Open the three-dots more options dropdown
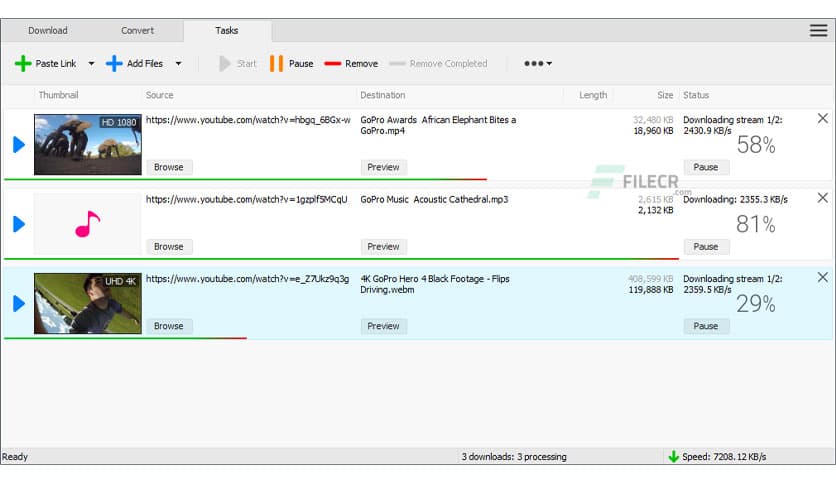 tap(537, 63)
